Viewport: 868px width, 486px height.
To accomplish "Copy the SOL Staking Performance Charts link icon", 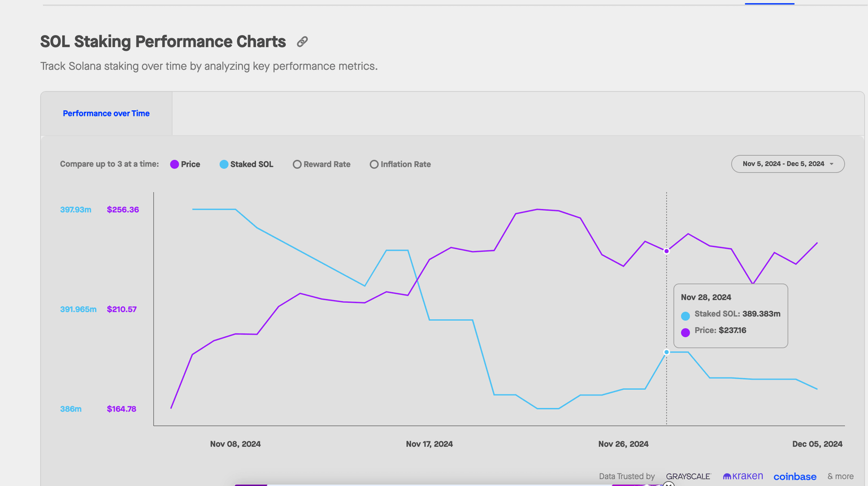I will click(302, 42).
